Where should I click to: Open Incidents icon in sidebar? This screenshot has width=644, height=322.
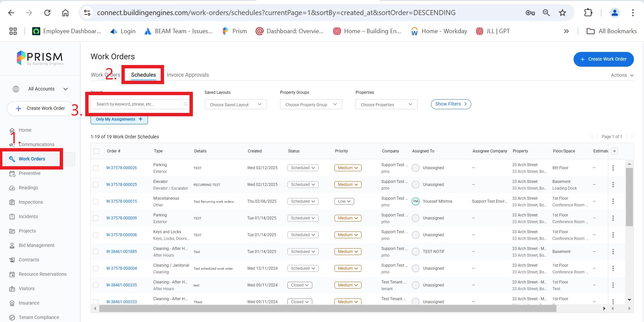pyautogui.click(x=12, y=217)
